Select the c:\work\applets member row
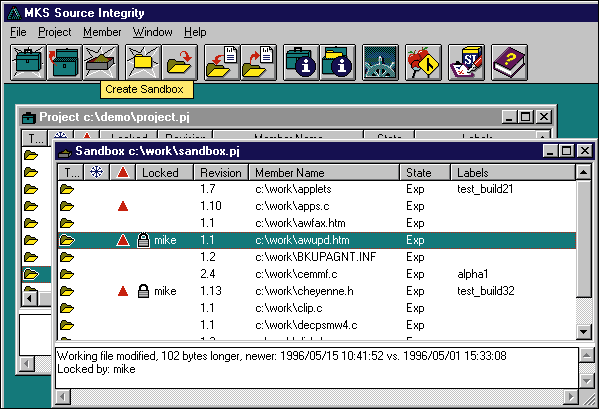The height and width of the screenshot is (409, 599). click(x=317, y=189)
